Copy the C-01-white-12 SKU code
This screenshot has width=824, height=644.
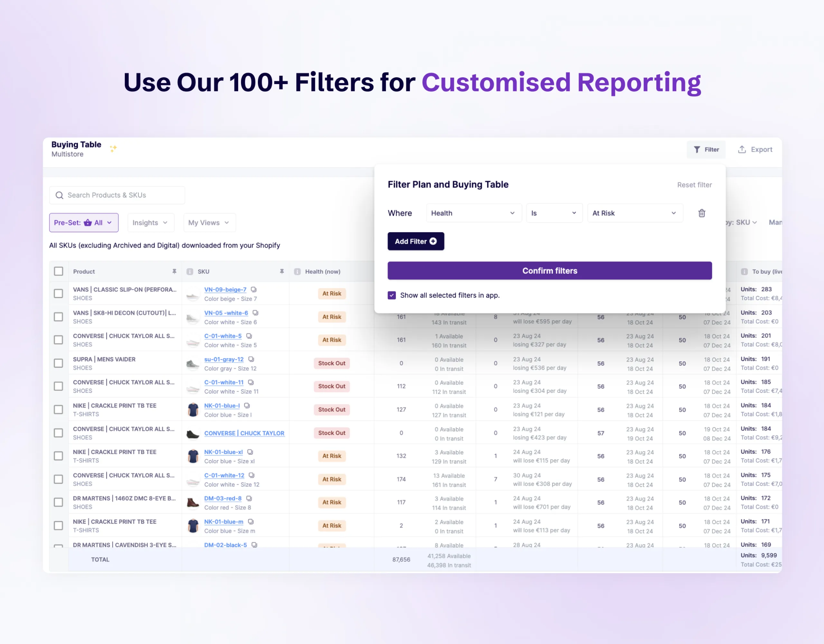252,476
